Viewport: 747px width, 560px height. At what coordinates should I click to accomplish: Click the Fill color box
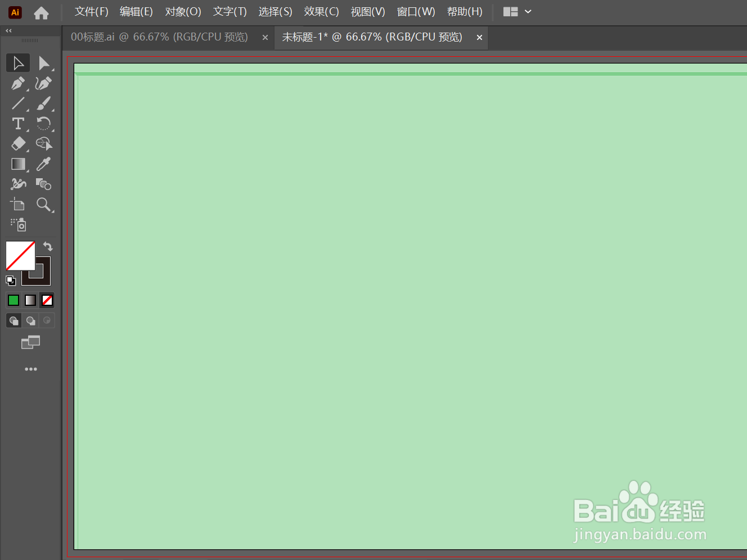point(20,256)
